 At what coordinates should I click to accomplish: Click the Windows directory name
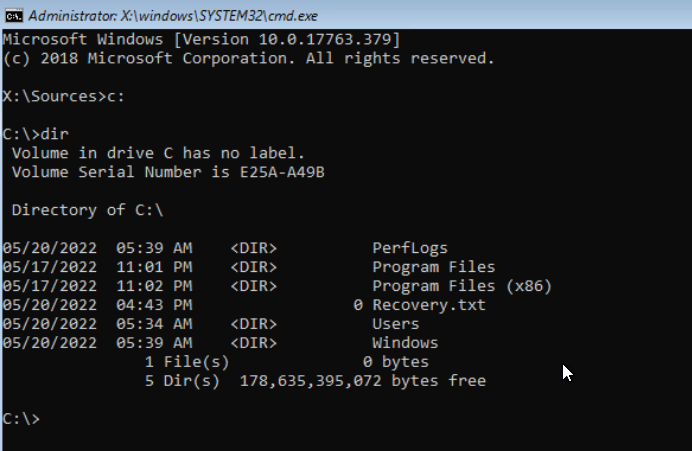(406, 343)
